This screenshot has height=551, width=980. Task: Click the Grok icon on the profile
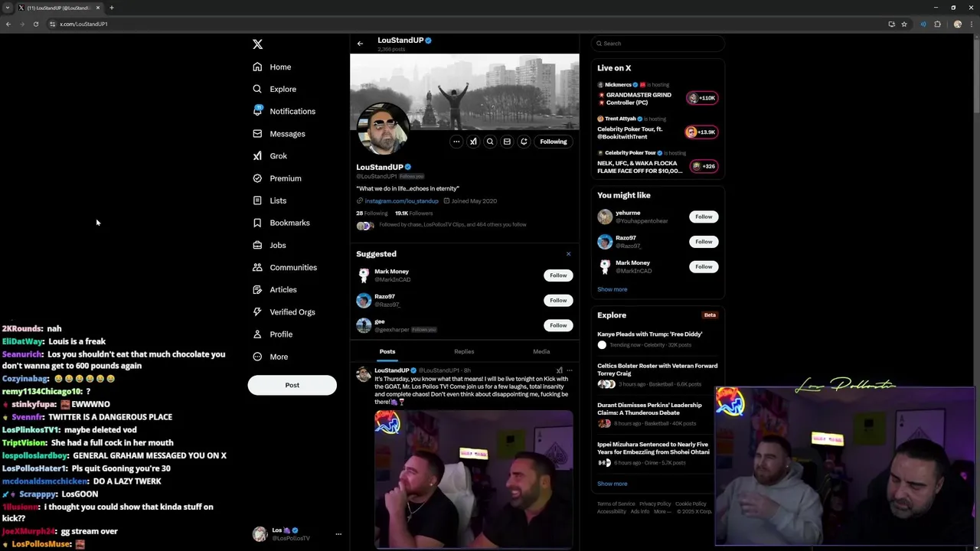point(473,142)
